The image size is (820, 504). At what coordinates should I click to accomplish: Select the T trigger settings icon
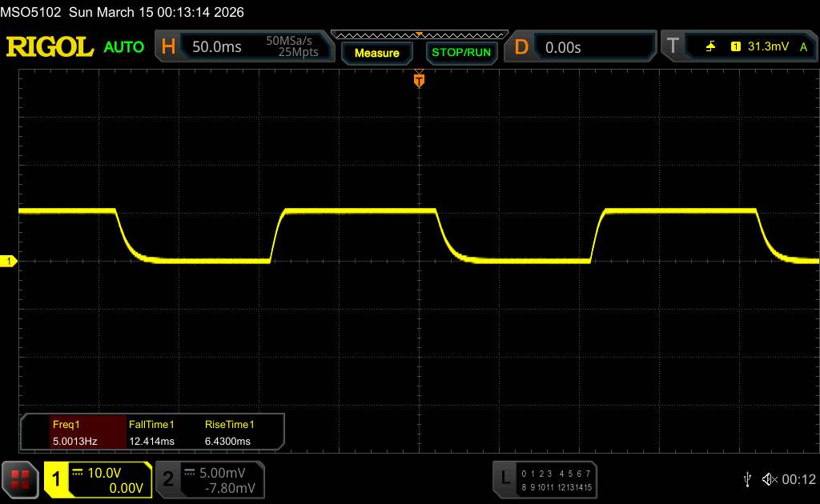click(671, 47)
